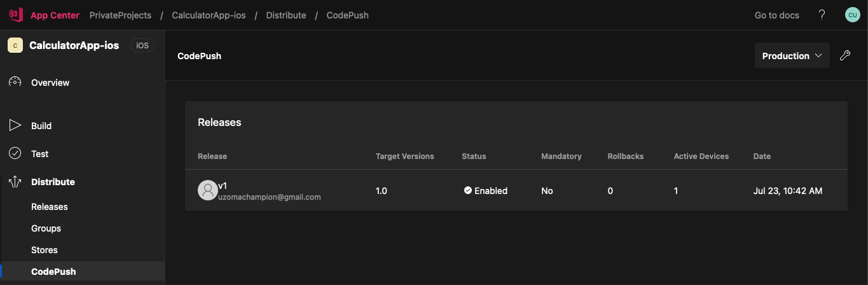Viewport: 868px width, 285px height.
Task: Click the Target Versions column header
Action: (x=405, y=156)
